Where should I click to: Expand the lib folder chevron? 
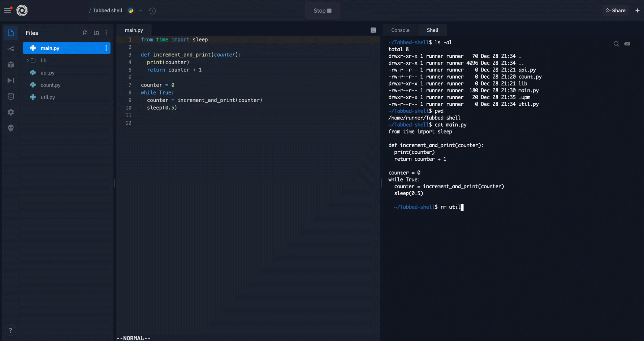pyautogui.click(x=27, y=60)
